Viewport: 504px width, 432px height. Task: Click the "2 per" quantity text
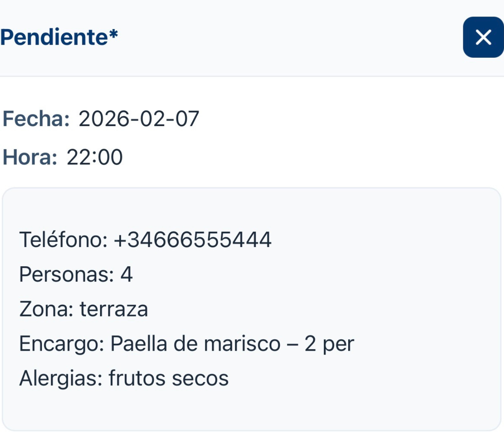click(x=329, y=344)
